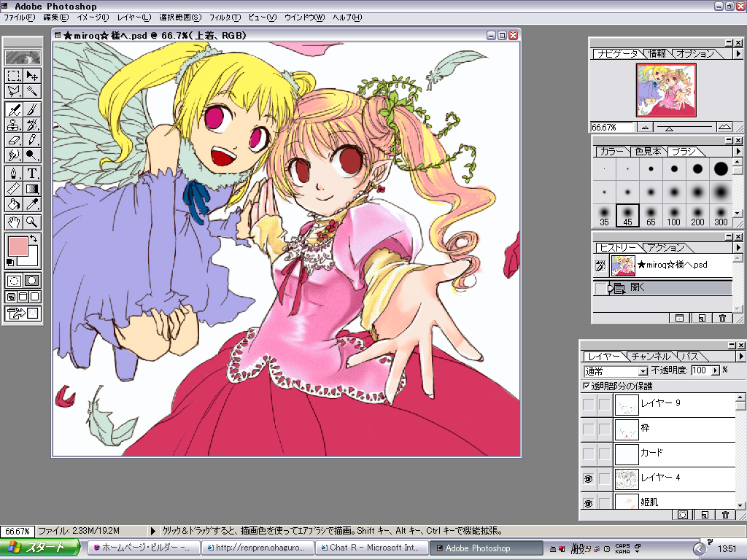Viewport: 747px width, 560px height.
Task: Show the レイヤー 9 layer
Action: pos(589,405)
